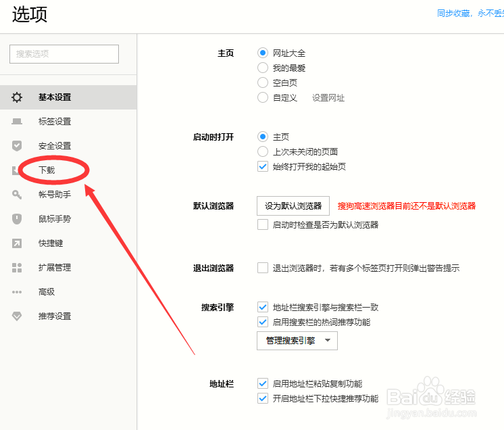Open the 鼠标手势 section
This screenshot has height=430, width=504.
pos(68,219)
